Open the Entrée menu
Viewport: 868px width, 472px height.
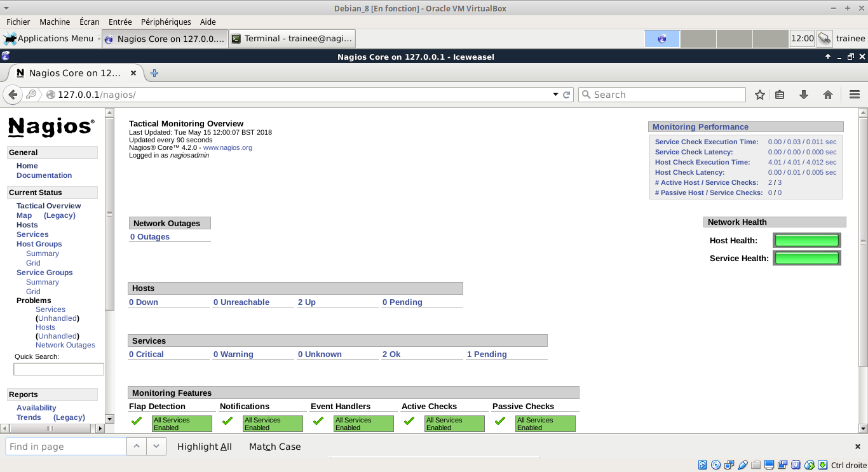pyautogui.click(x=120, y=22)
